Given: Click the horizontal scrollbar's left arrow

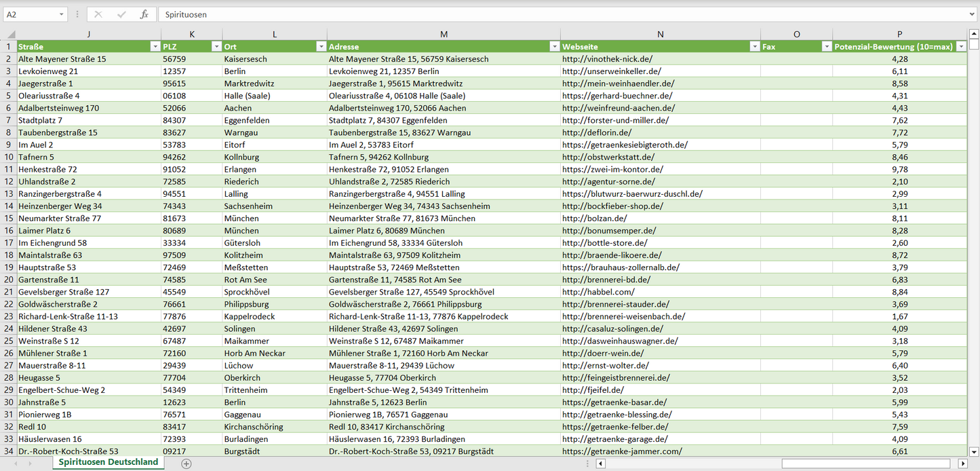Looking at the screenshot, I should [600, 464].
